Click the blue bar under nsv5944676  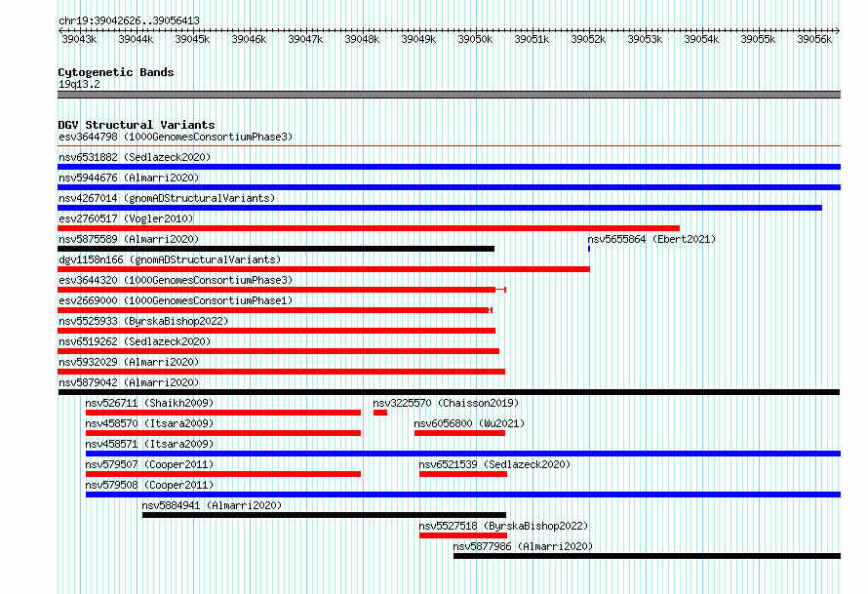(x=449, y=187)
